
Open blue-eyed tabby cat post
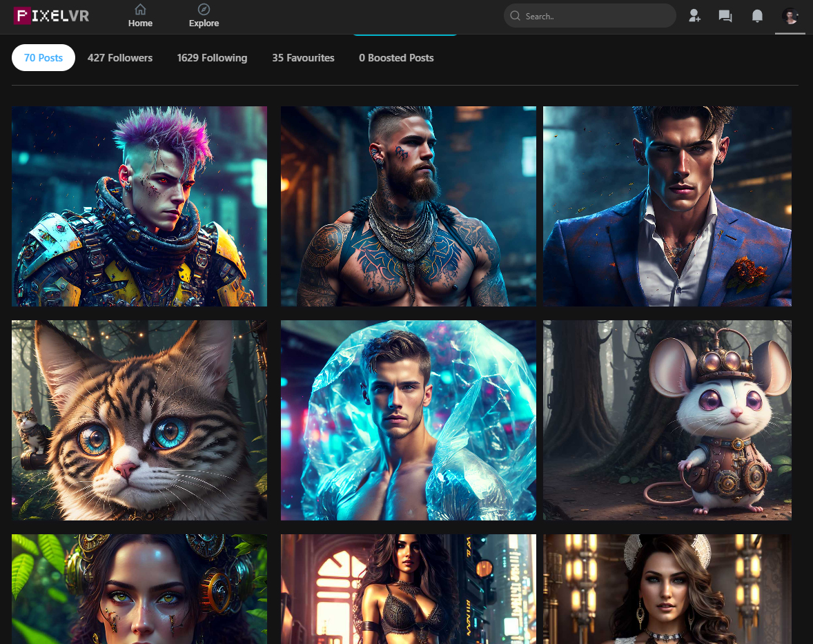139,420
